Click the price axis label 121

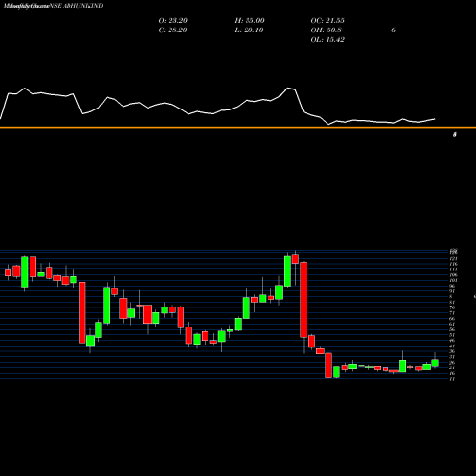tap(453, 259)
